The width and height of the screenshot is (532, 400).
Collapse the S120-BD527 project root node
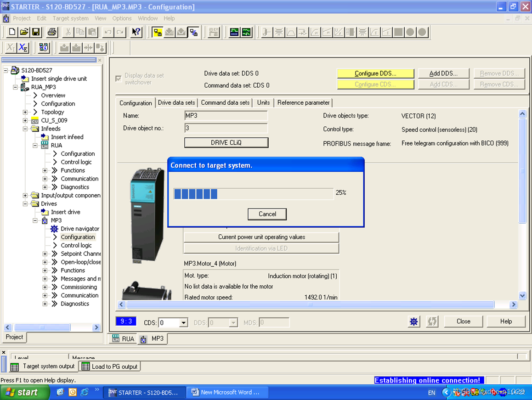(6, 70)
